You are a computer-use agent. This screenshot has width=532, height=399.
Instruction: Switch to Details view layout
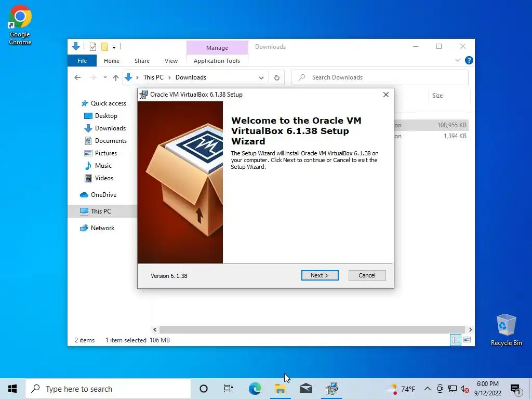pyautogui.click(x=456, y=340)
